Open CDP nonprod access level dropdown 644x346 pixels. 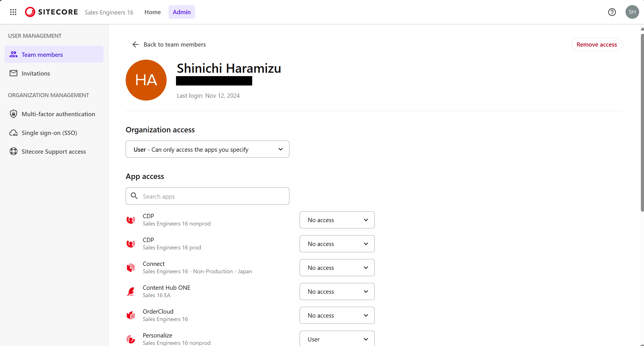337,220
